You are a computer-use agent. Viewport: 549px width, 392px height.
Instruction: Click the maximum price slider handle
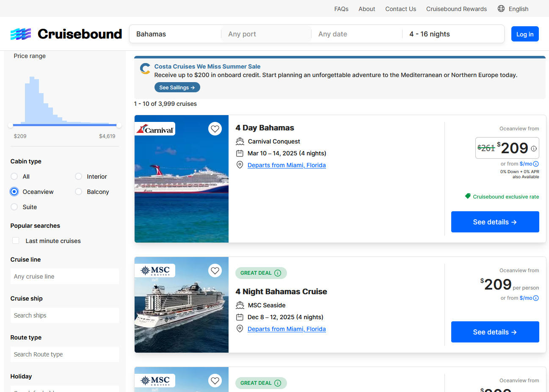coord(119,125)
